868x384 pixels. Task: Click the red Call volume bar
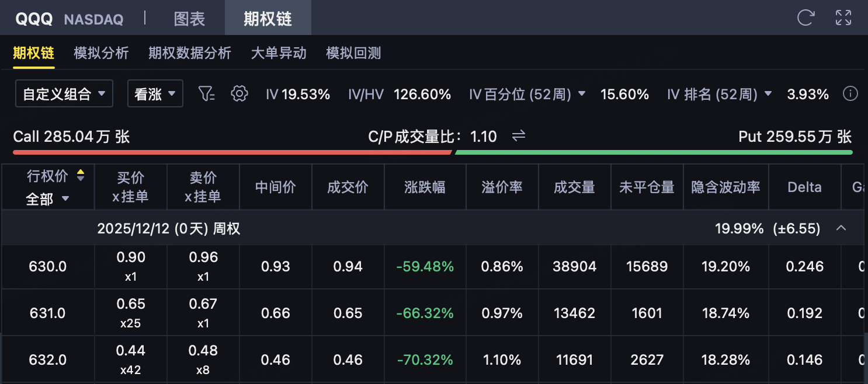coord(232,152)
